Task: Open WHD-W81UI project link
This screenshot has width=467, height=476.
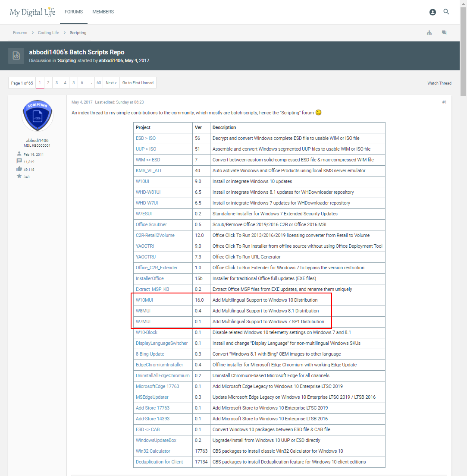Action: pyautogui.click(x=148, y=192)
